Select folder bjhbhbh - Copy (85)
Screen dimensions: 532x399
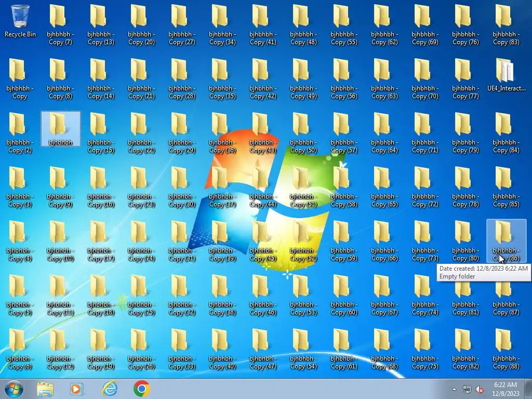(x=506, y=187)
